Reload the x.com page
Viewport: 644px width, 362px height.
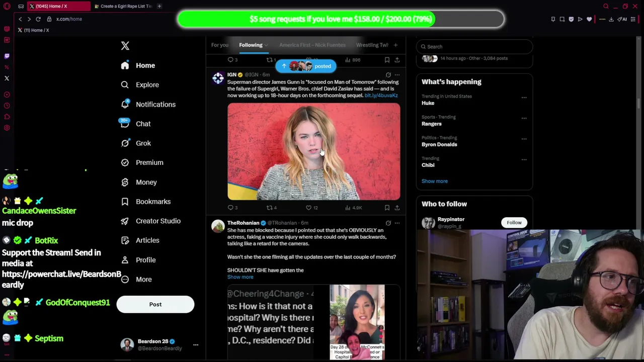(38, 19)
